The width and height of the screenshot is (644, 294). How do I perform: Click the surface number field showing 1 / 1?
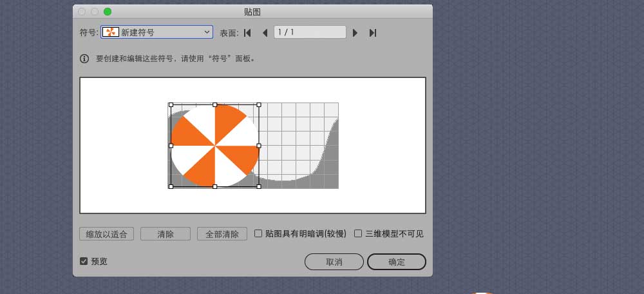[310, 32]
